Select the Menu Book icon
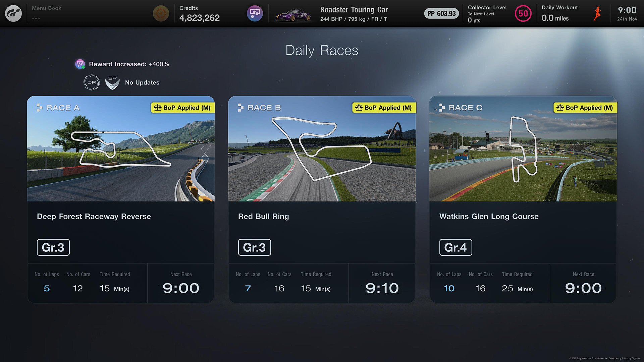Viewport: 644px width, 362px height. click(x=13, y=13)
